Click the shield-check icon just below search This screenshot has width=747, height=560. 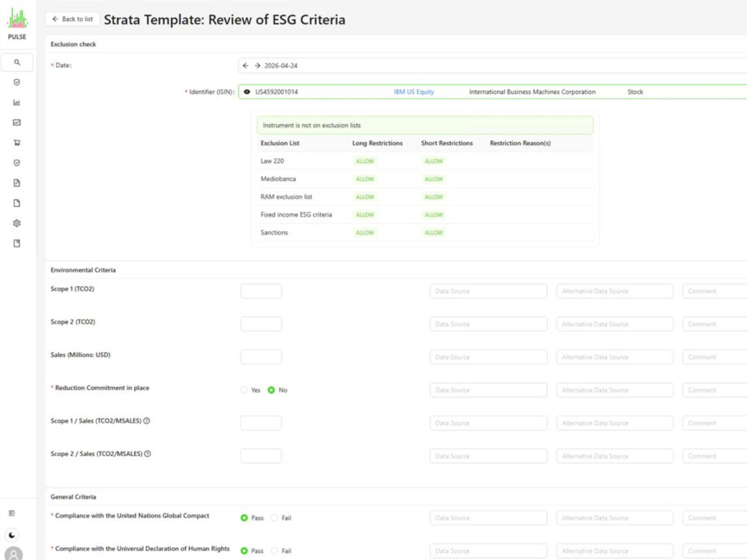tap(17, 82)
